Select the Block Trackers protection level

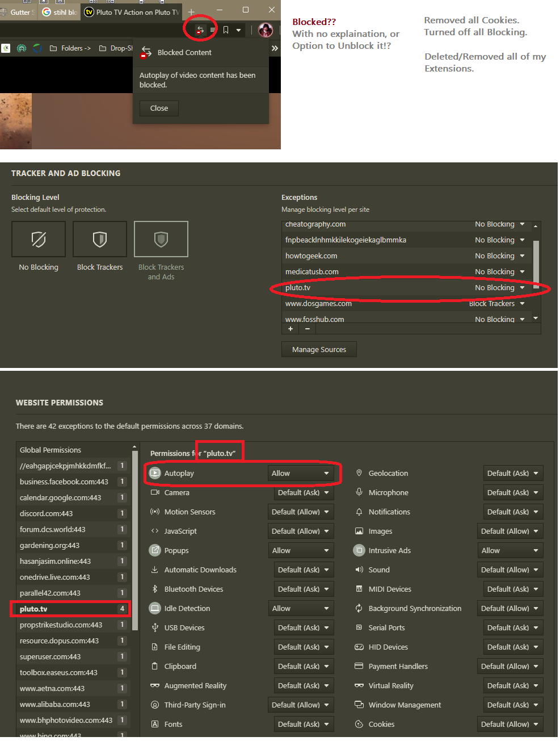99,239
